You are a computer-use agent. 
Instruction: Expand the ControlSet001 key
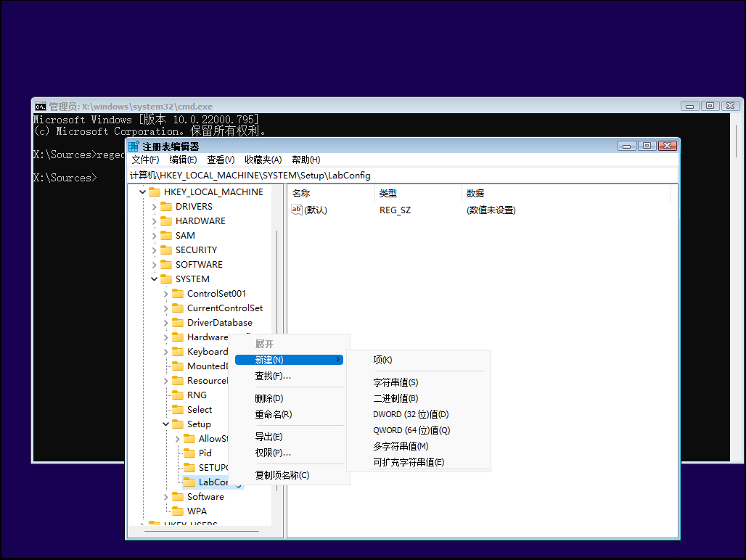(165, 294)
